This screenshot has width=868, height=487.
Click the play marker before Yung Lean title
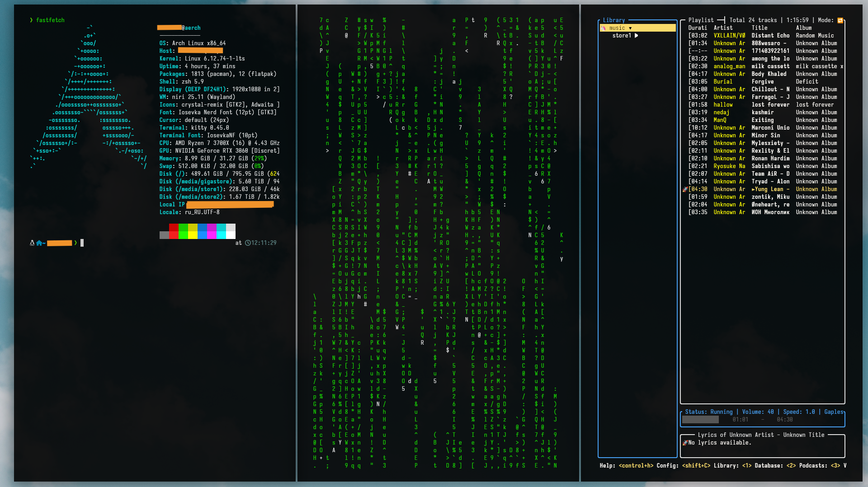(x=753, y=189)
